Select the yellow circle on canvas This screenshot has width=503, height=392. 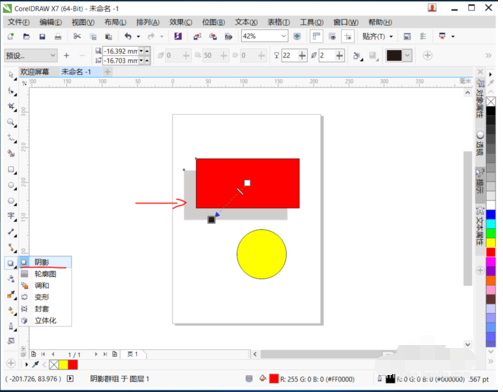tap(262, 254)
